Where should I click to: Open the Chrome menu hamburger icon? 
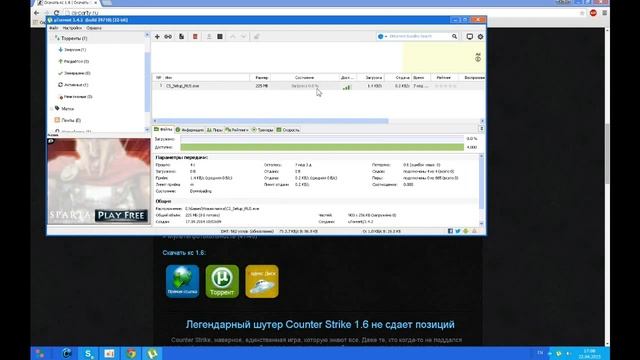[604, 13]
